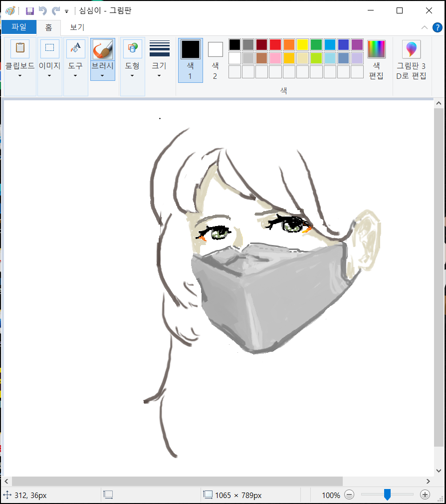The width and height of the screenshot is (446, 504).
Task: Click the horizontal scrollbar left arrow
Action: tap(6, 481)
